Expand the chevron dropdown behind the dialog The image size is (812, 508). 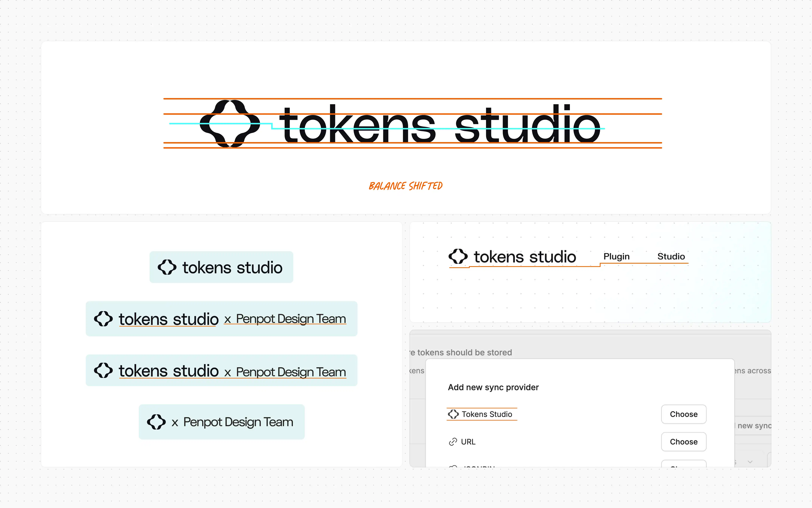(750, 462)
